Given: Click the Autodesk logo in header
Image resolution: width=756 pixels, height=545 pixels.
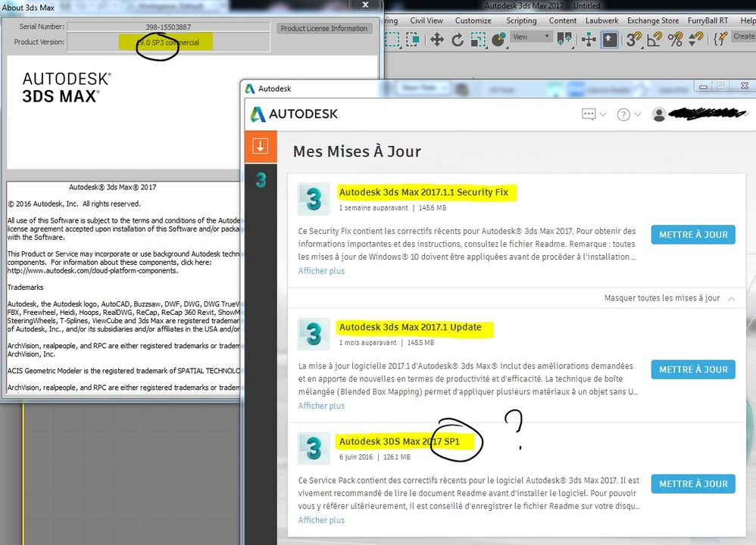Looking at the screenshot, I should point(295,114).
